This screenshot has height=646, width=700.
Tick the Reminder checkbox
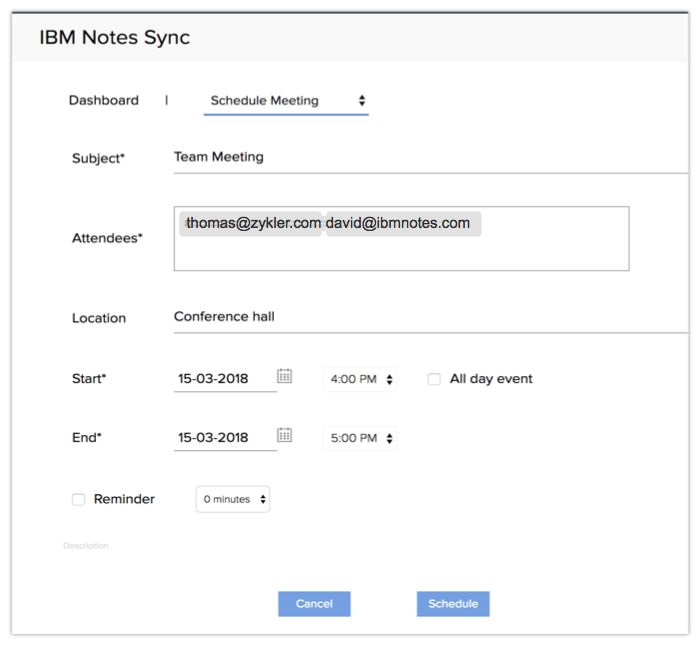79,499
